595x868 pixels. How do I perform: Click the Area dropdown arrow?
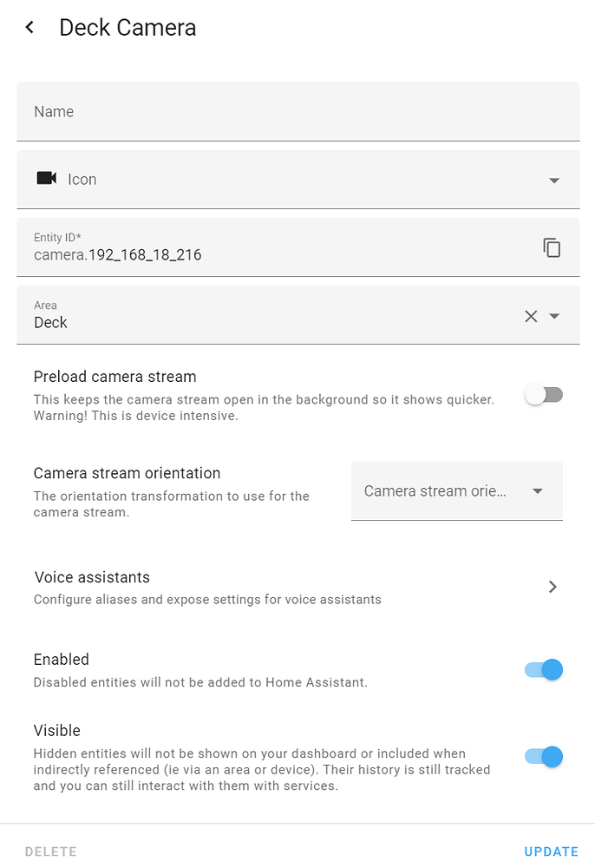click(553, 318)
